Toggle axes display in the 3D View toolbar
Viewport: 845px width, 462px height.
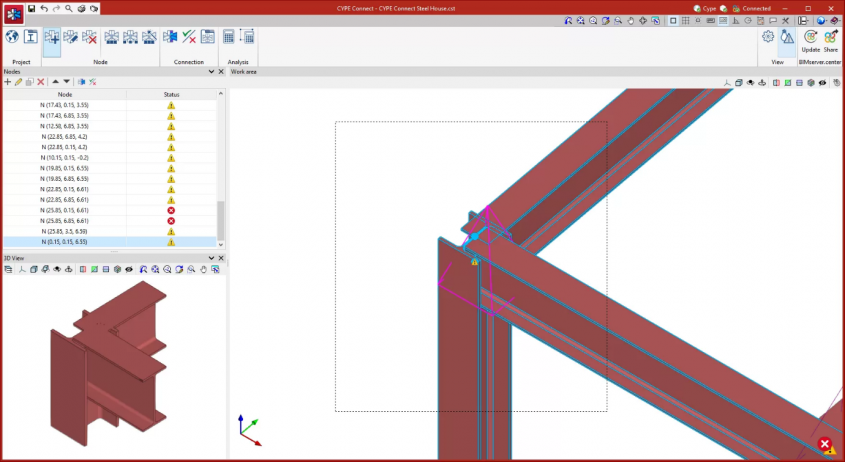[22, 269]
